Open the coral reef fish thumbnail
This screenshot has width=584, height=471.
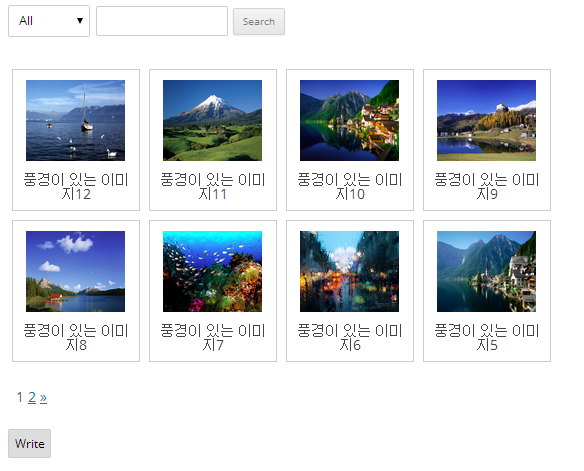(x=212, y=271)
